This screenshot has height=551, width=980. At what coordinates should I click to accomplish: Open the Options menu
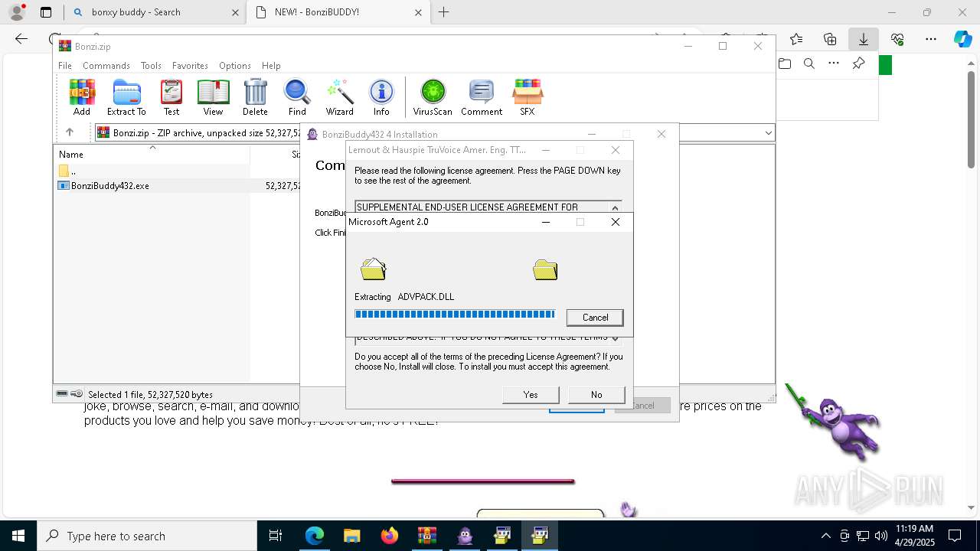click(x=235, y=66)
